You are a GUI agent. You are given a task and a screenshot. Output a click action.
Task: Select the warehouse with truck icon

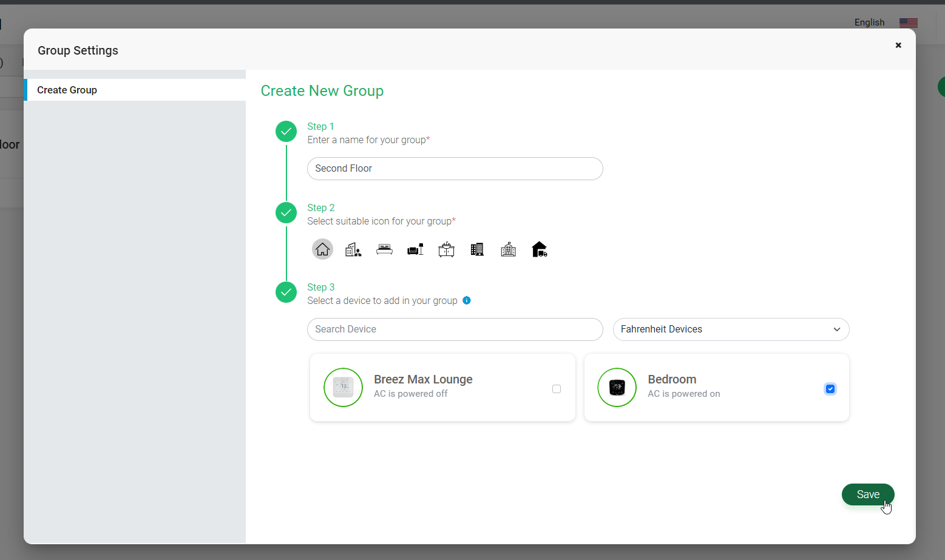[539, 249]
